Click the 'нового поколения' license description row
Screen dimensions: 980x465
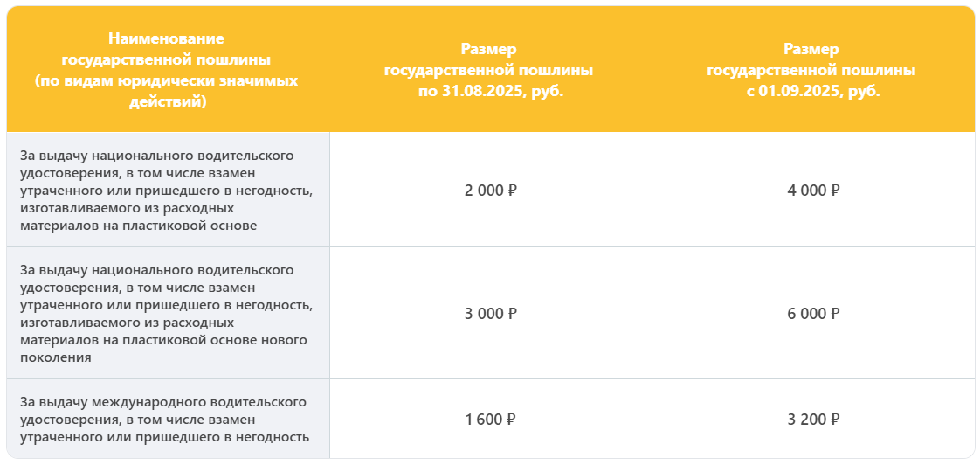pyautogui.click(x=166, y=314)
